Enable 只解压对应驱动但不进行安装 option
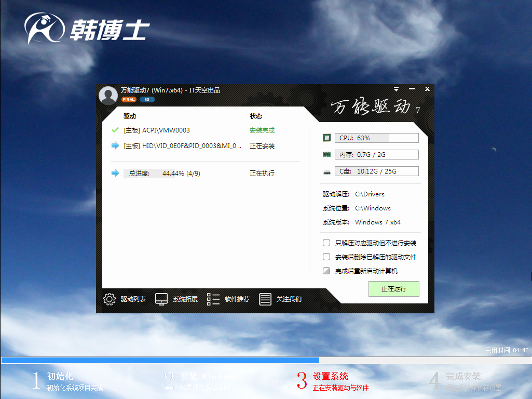Image resolution: width=532 pixels, height=399 pixels. click(x=326, y=242)
